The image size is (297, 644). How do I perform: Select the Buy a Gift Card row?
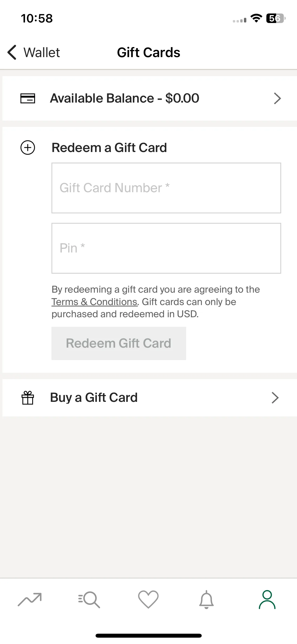click(x=150, y=398)
